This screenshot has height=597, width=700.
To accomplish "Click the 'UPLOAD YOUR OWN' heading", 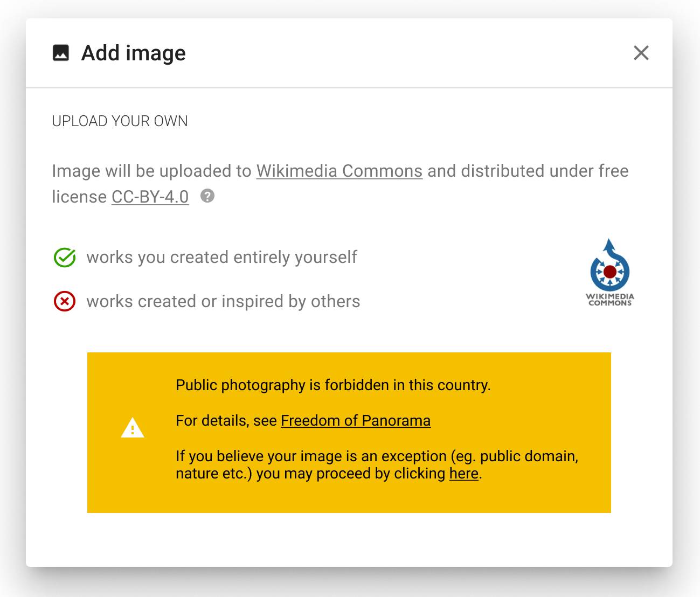I will point(120,121).
